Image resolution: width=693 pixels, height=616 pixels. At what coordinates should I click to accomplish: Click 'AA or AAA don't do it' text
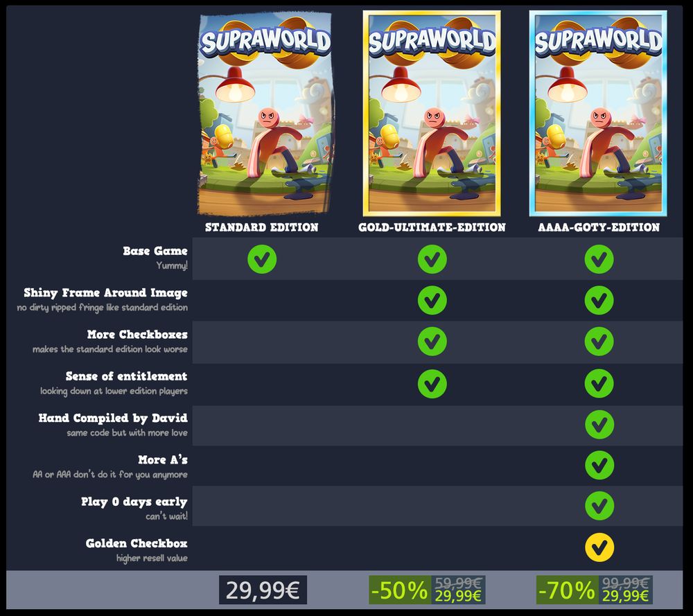[110, 475]
